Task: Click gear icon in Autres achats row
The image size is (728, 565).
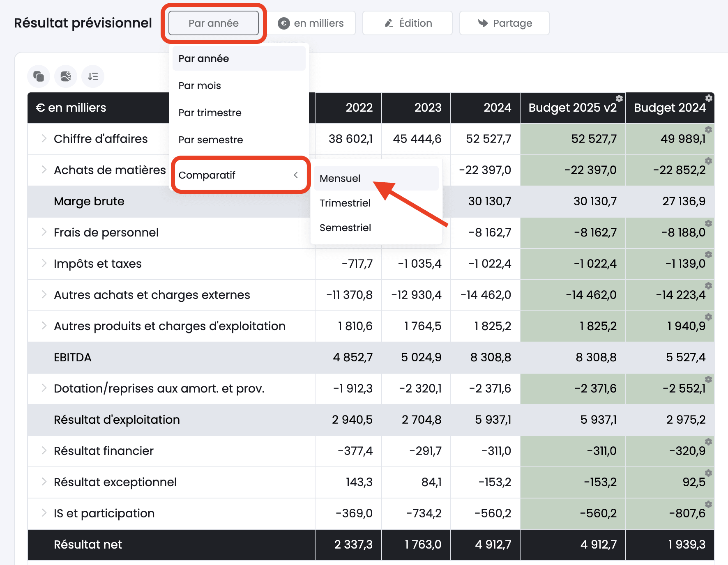Action: [x=708, y=286]
